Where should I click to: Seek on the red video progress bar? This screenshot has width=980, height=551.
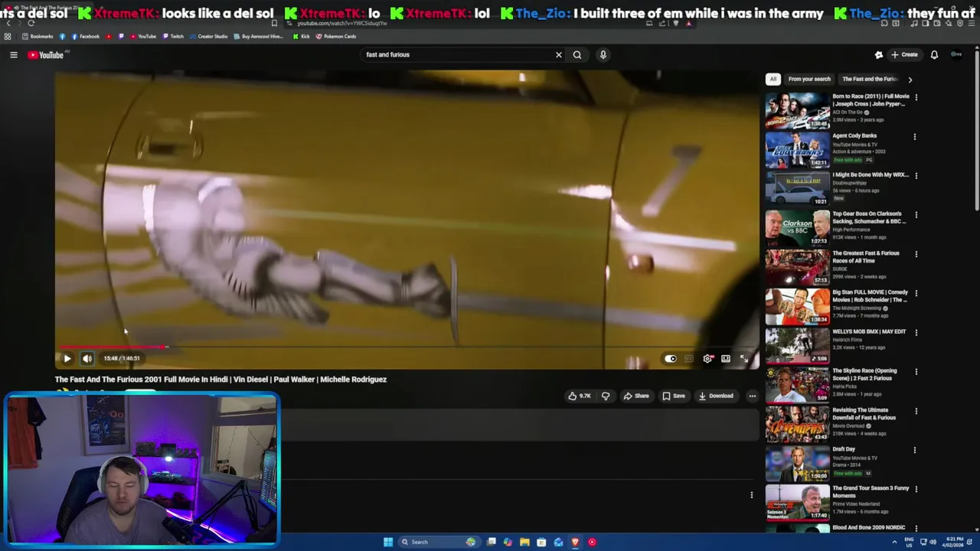[407, 347]
